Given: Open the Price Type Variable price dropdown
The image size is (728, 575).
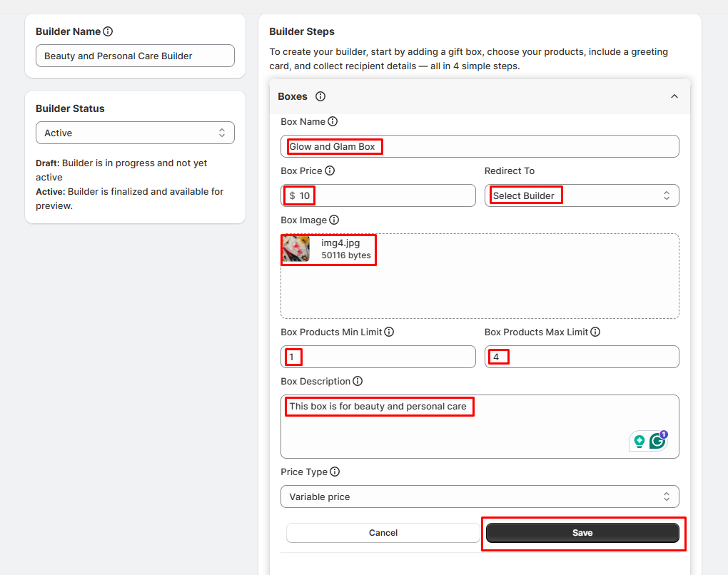Looking at the screenshot, I should click(x=479, y=497).
